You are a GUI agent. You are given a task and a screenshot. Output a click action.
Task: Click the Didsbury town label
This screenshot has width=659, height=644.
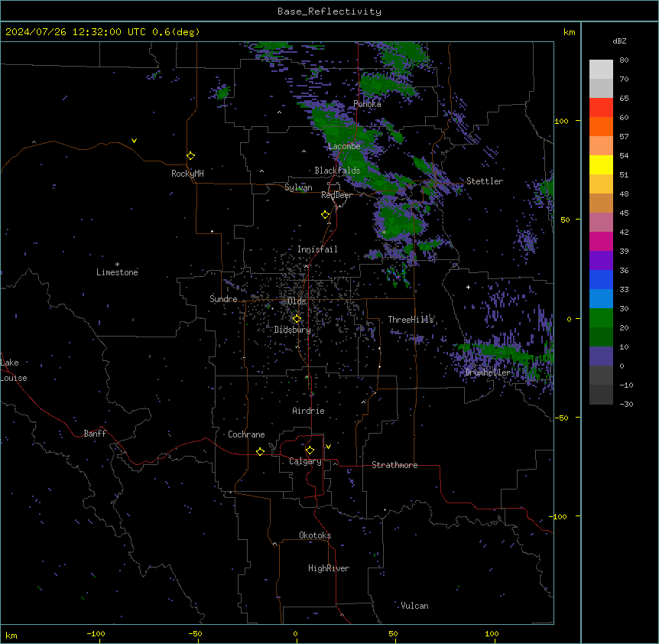pos(293,330)
